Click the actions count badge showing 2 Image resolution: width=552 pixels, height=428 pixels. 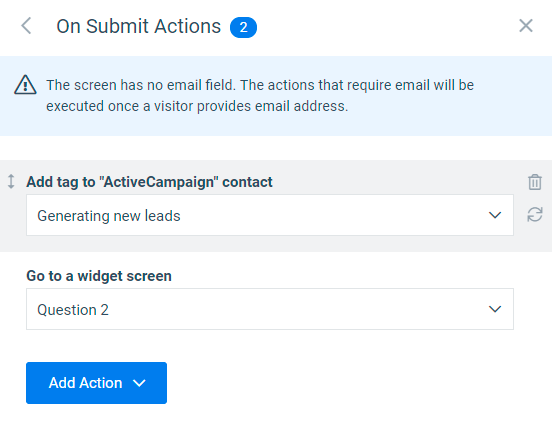(x=243, y=27)
